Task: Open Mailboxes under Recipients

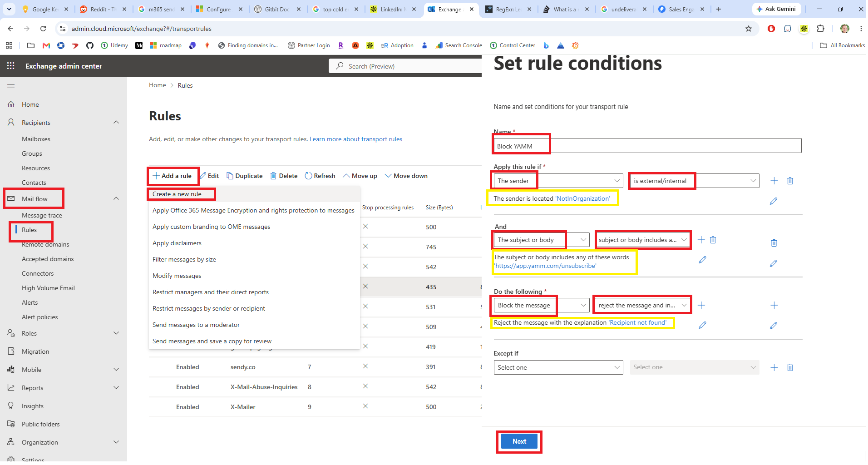Action: point(36,139)
